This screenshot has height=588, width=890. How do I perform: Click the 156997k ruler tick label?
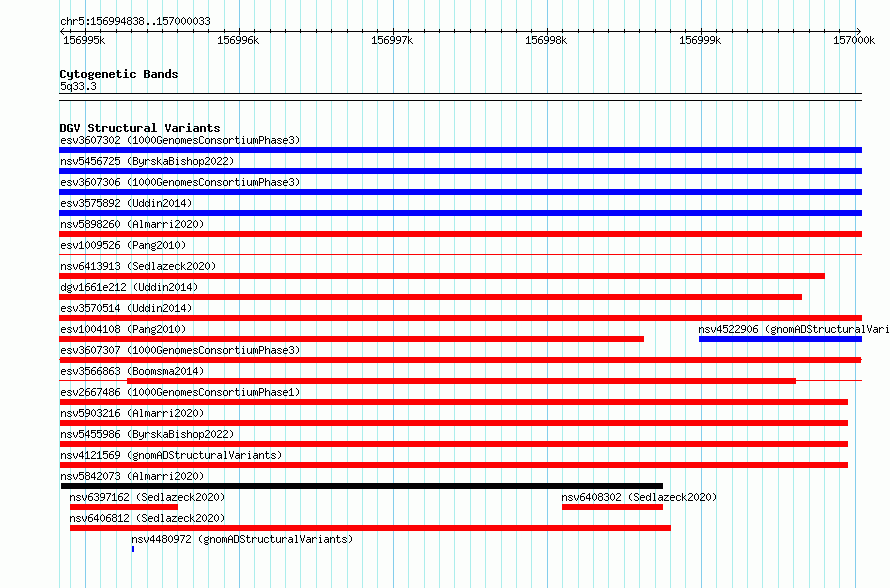coord(392,40)
